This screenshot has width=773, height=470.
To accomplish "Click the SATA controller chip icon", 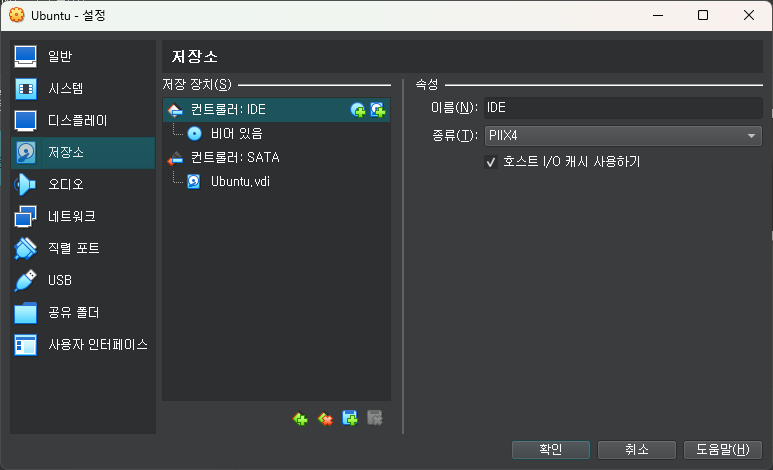I will tap(175, 158).
